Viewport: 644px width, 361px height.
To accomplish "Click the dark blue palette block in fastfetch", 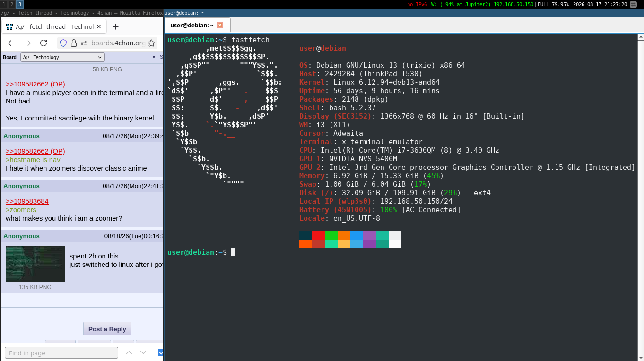I will 305,235.
